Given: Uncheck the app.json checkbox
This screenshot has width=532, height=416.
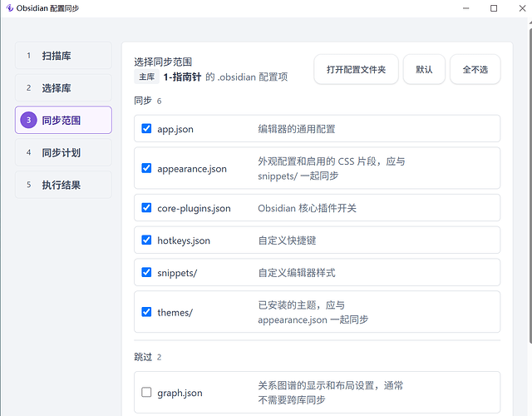Looking at the screenshot, I should (146, 128).
